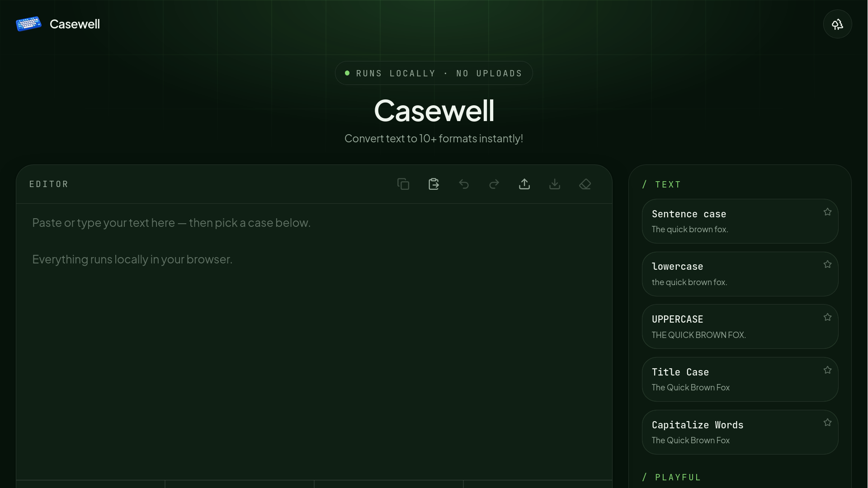
Task: Click the / PLAYFUL section heading
Action: click(671, 477)
